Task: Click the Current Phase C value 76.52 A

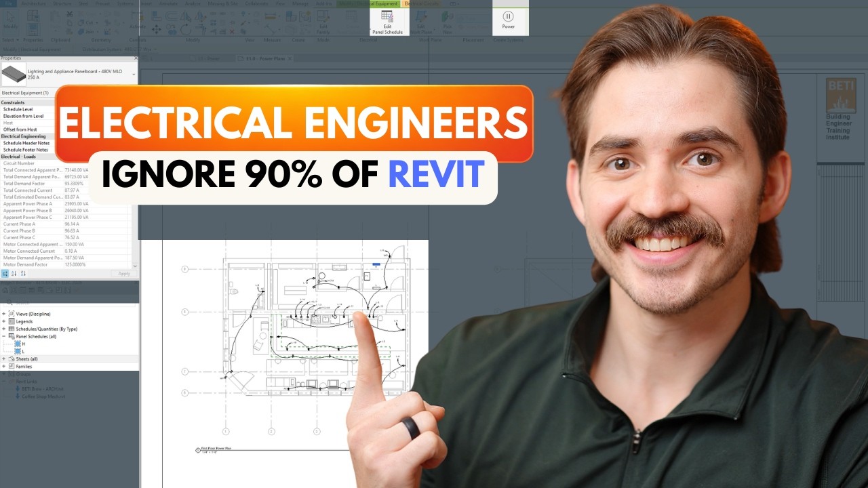Action: (71, 238)
